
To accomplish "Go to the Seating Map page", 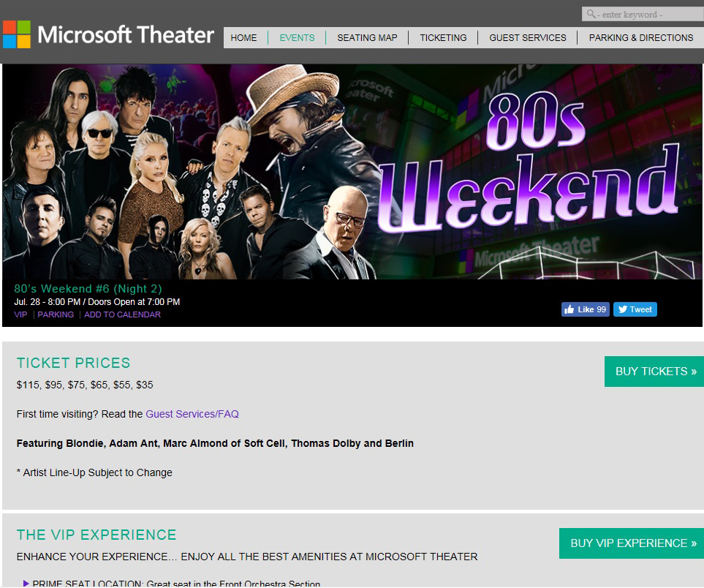I will (367, 38).
